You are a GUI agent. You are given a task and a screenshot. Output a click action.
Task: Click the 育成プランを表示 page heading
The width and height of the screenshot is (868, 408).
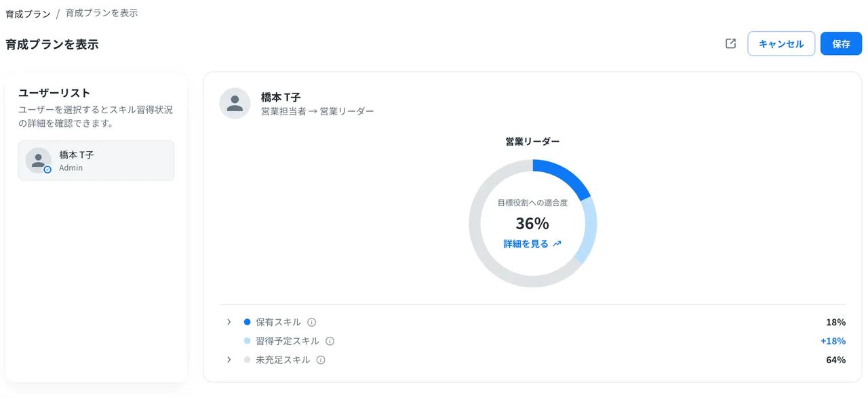52,44
